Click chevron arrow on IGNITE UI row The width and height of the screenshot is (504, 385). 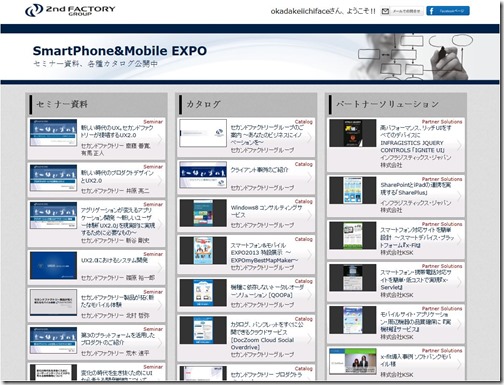click(x=459, y=145)
